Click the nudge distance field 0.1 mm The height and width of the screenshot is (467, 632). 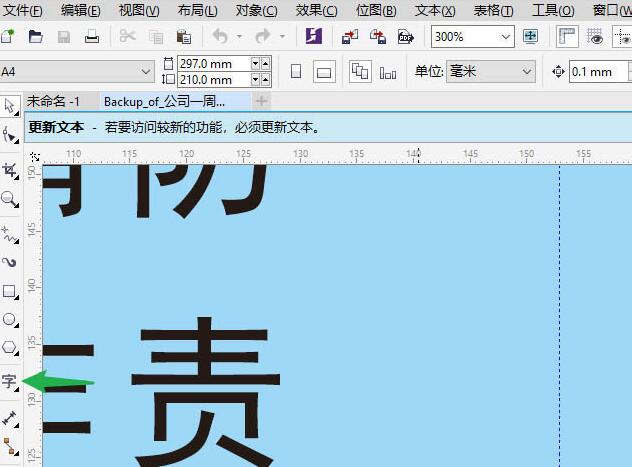coord(599,72)
